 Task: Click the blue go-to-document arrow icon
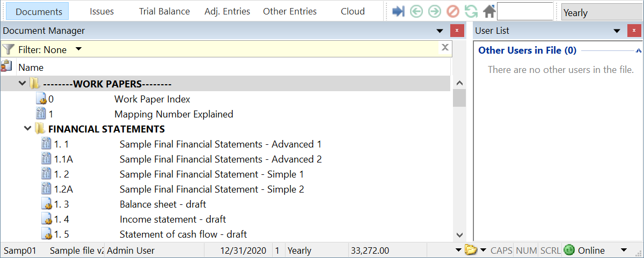point(398,11)
